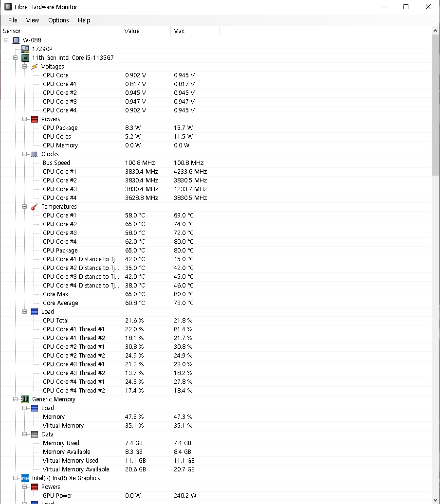The width and height of the screenshot is (440, 504).
Task: Select CPU Core #3 voltage 0.947 V row
Action: point(216,102)
